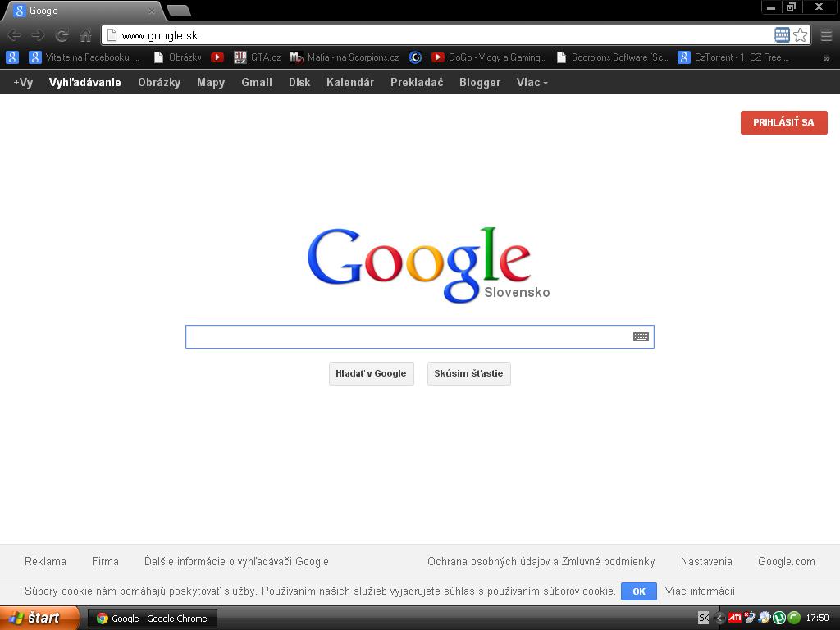Open the Obrázky bookmark in bookmarks bar
Screen dimensions: 840x630
point(177,57)
